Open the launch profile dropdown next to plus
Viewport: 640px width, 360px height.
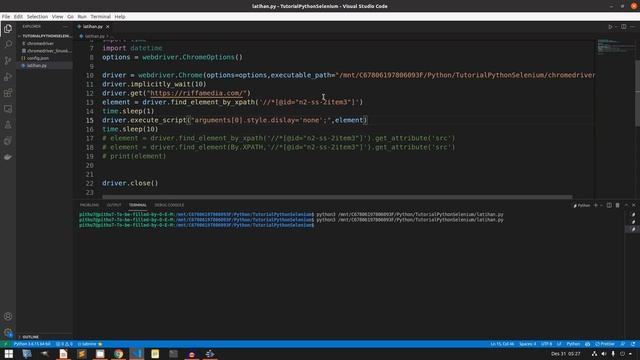click(x=602, y=205)
